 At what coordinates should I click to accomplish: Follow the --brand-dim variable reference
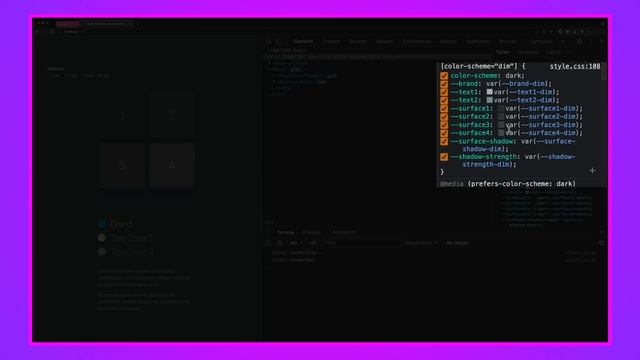point(524,84)
